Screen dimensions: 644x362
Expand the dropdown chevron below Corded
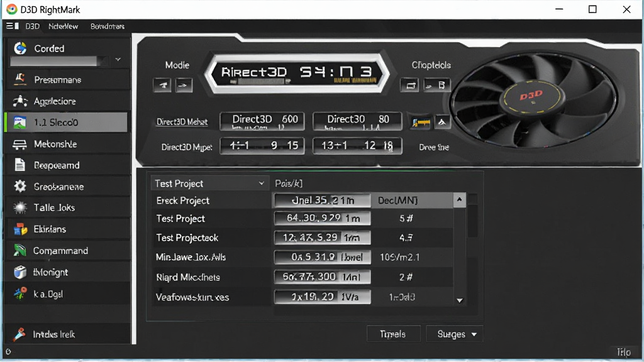[118, 60]
